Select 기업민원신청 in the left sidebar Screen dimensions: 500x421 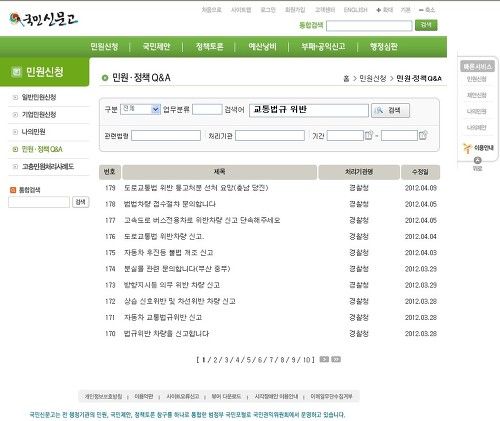(39, 115)
